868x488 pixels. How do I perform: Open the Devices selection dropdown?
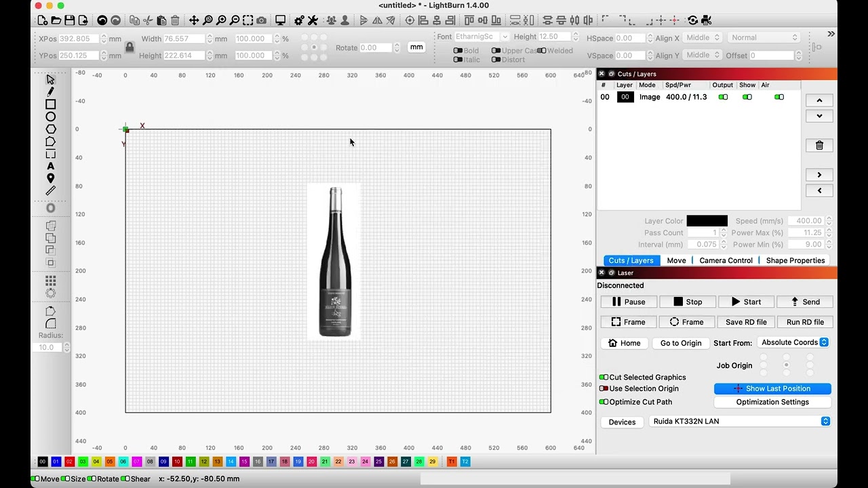[x=740, y=422]
